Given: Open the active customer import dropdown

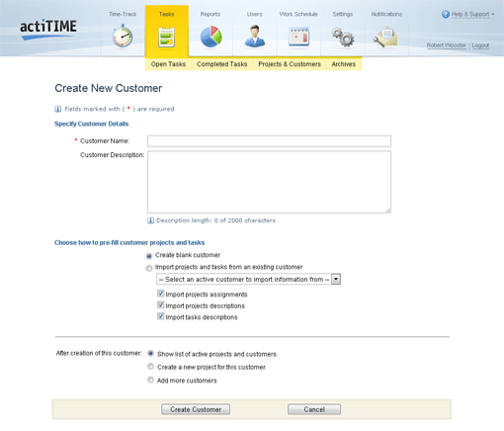Looking at the screenshot, I should click(248, 280).
